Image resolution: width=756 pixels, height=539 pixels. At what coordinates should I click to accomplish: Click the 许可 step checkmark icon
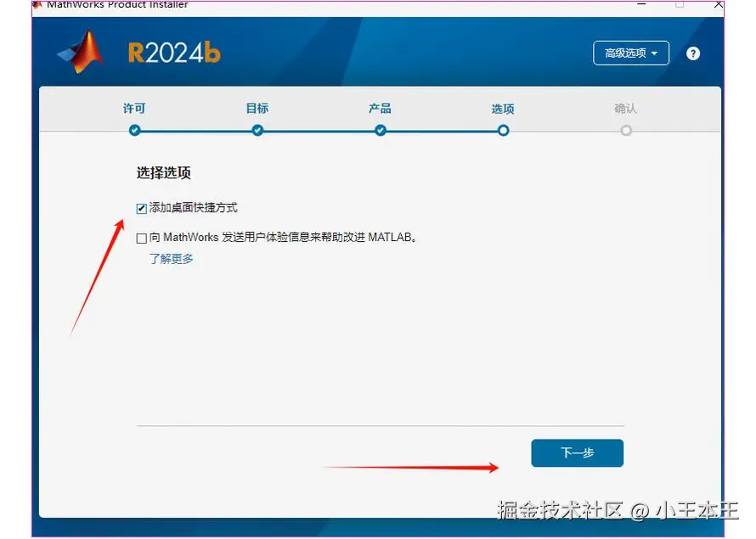[x=133, y=131]
